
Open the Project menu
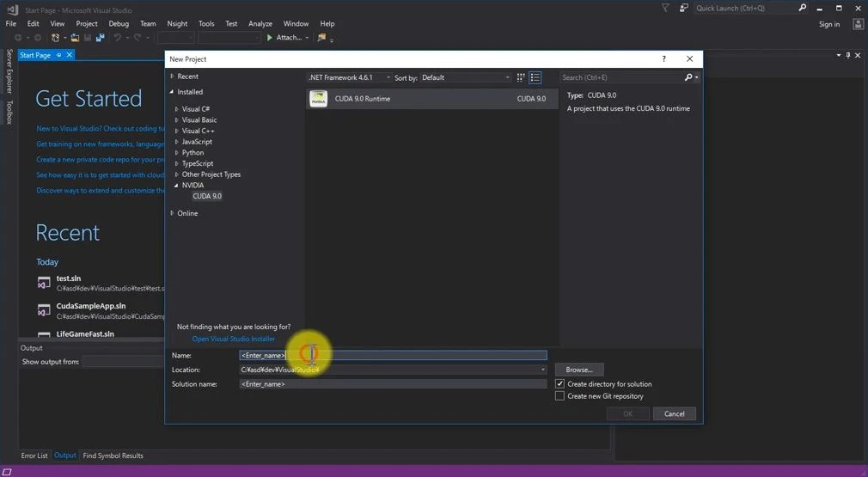[x=86, y=23]
